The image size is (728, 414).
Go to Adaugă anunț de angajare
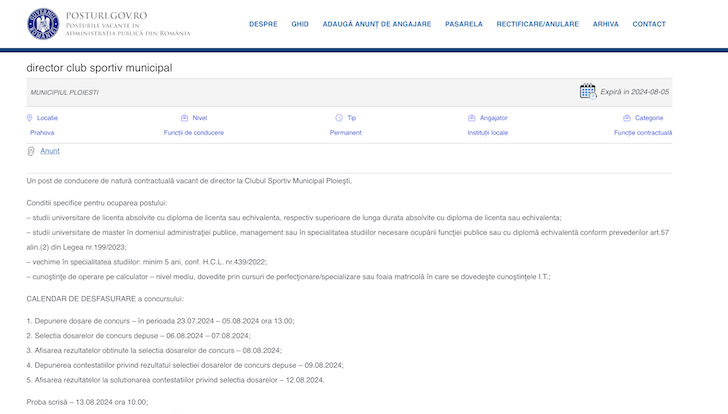(377, 24)
